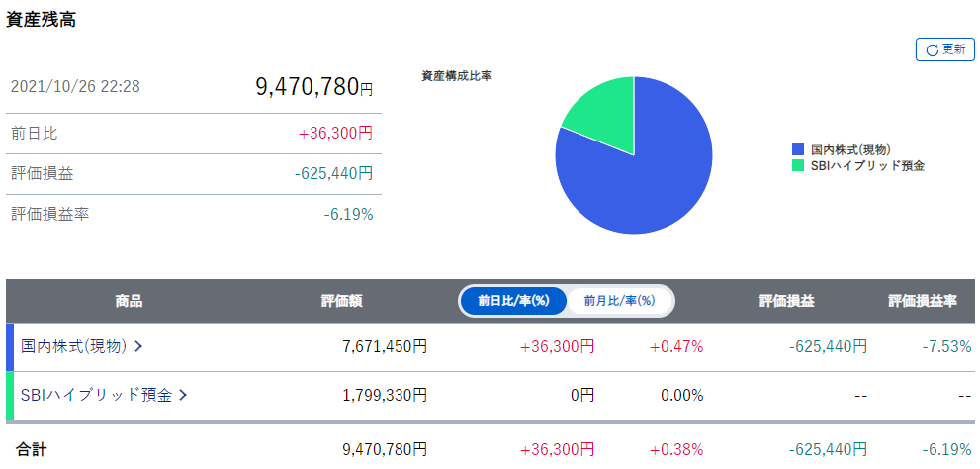Viewport: 980px width, 469px height.
Task: Click the 評価損益 column header
Action: (x=787, y=301)
